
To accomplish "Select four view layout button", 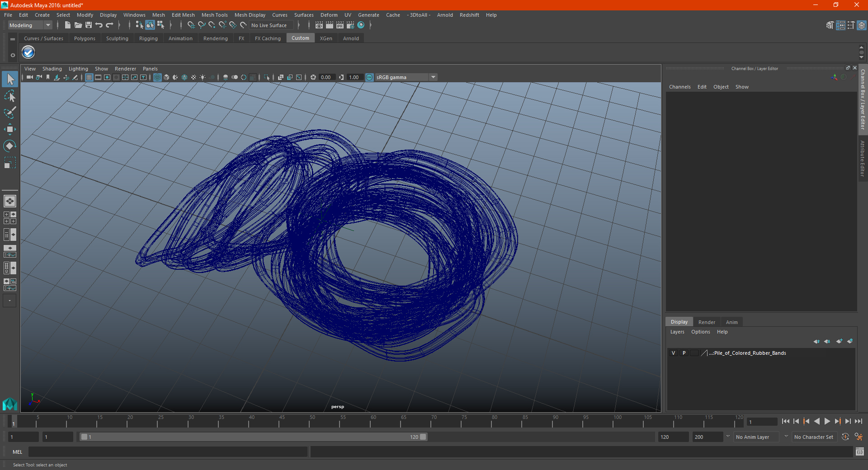I will point(10,218).
